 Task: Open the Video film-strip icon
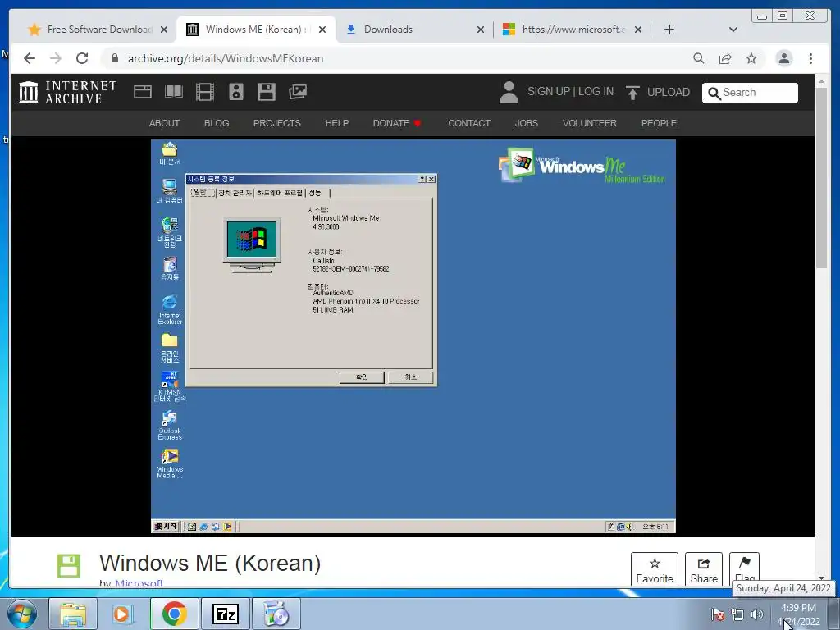click(204, 92)
